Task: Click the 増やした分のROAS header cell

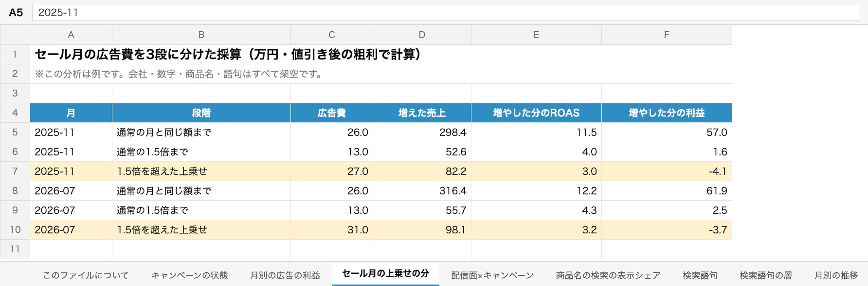Action: click(x=536, y=113)
